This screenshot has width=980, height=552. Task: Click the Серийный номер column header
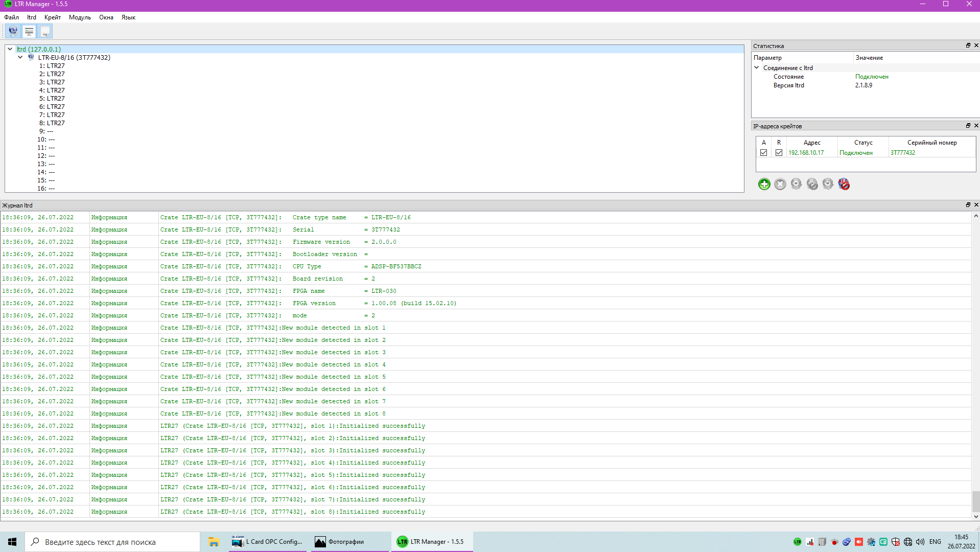pyautogui.click(x=932, y=143)
